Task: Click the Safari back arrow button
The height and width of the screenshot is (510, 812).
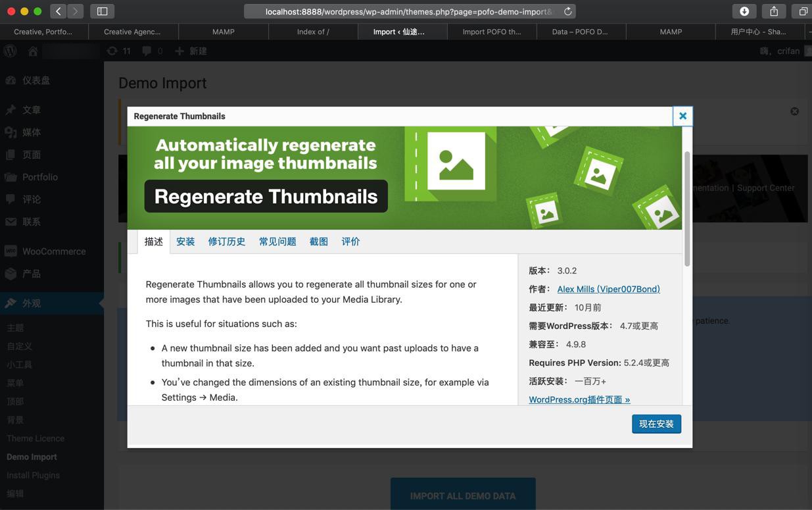Action: click(x=59, y=11)
